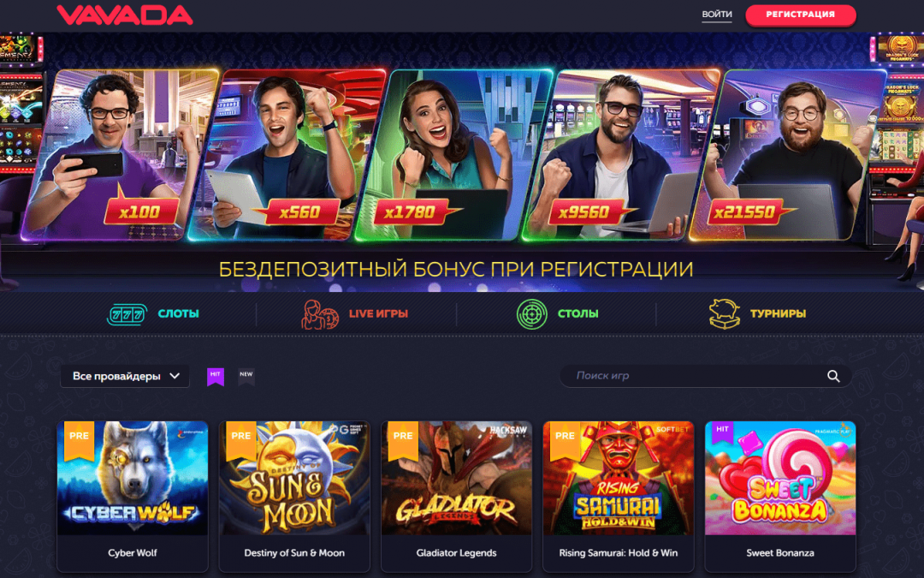
Task: Select the x21550 winner banner card
Action: tap(788, 154)
